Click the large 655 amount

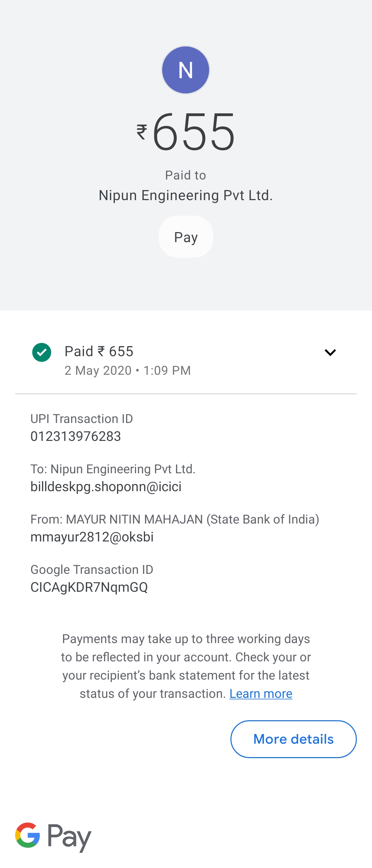[194, 132]
